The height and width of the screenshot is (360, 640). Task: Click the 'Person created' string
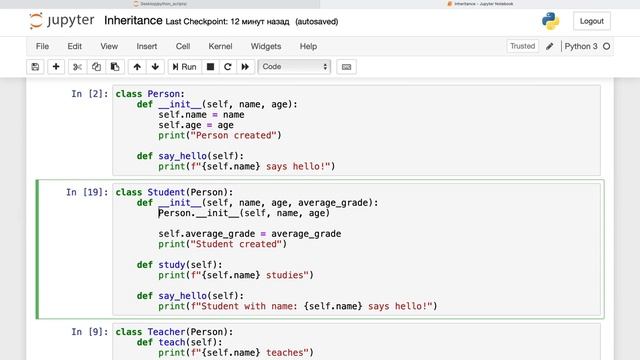pos(233,136)
